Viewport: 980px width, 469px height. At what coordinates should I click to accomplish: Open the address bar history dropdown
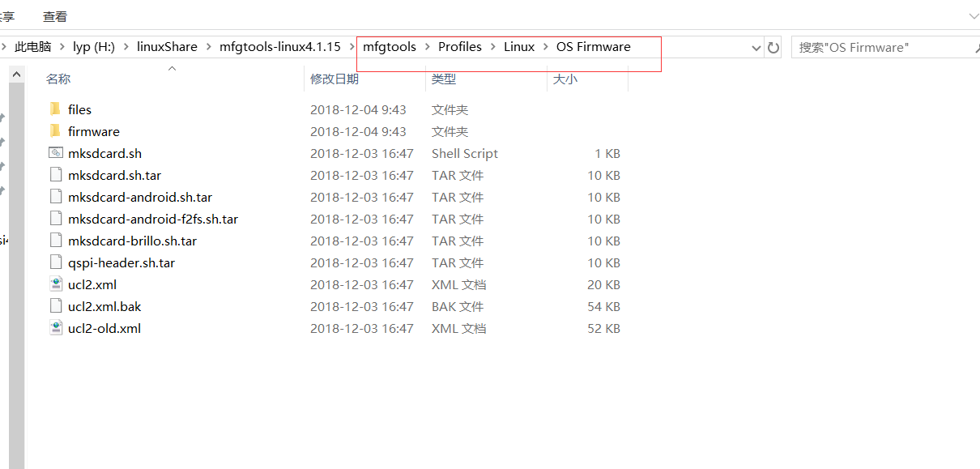756,48
